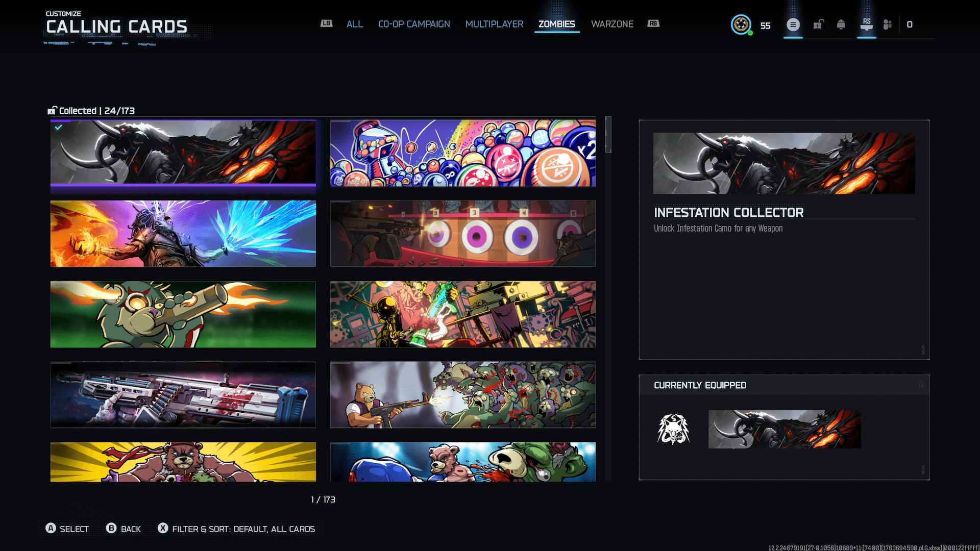Select the fire and ice calling card
This screenshot has height=551, width=980.
[x=183, y=234]
